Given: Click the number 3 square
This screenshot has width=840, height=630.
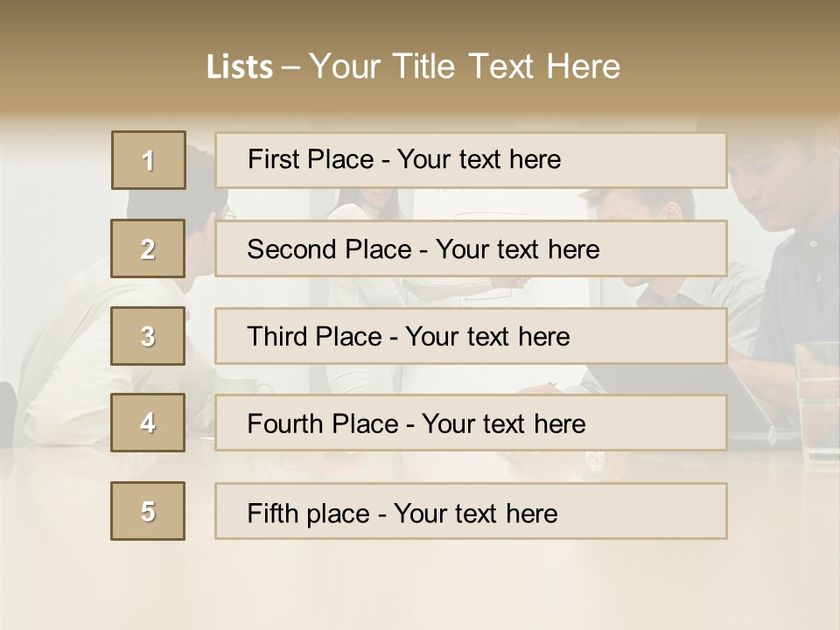Looking at the screenshot, I should [148, 336].
